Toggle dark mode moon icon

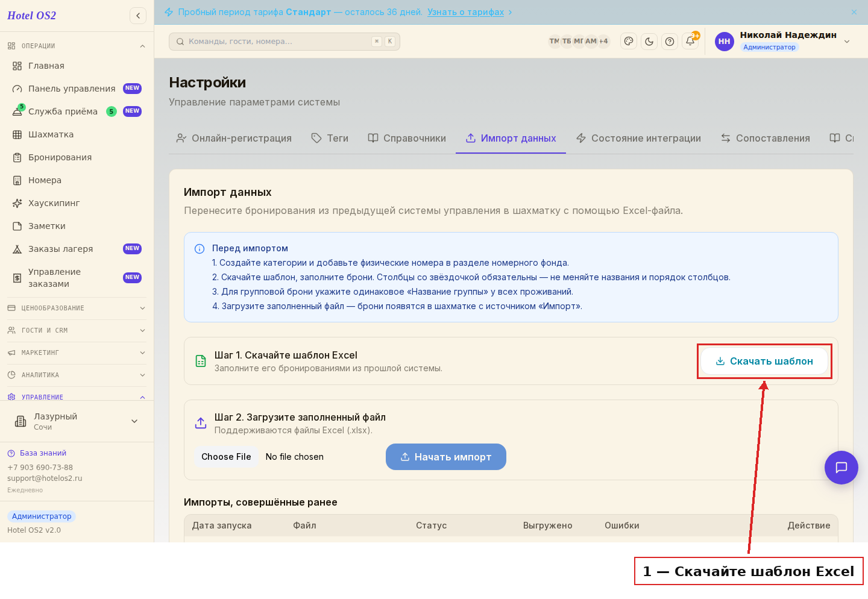[649, 42]
